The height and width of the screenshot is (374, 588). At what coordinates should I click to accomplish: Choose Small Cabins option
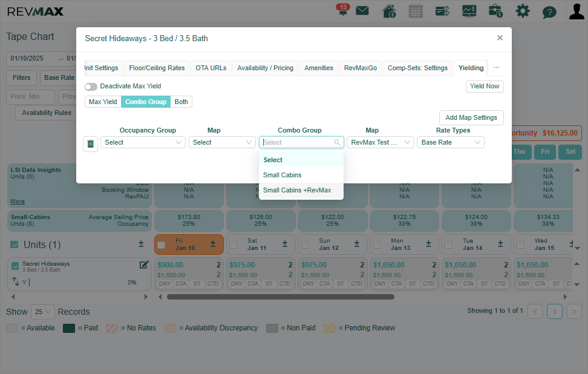[301, 175]
